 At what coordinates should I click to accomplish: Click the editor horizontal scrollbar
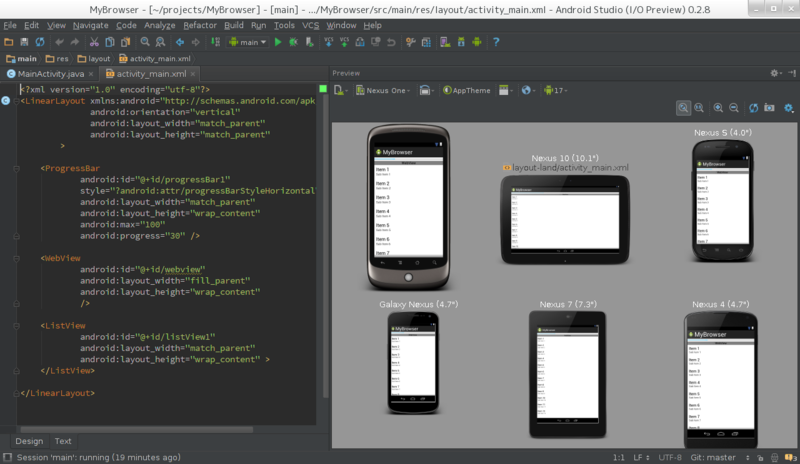click(x=137, y=430)
